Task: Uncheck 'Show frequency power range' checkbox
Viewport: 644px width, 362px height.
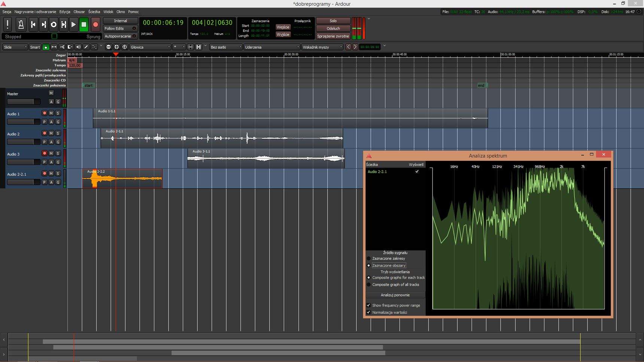Action: 369,305
